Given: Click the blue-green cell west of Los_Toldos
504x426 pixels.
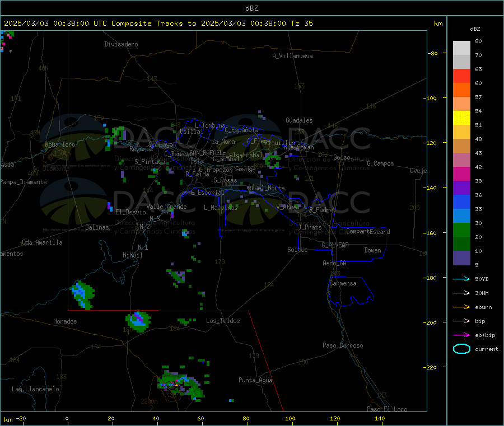Looking at the screenshot, I should [138, 321].
